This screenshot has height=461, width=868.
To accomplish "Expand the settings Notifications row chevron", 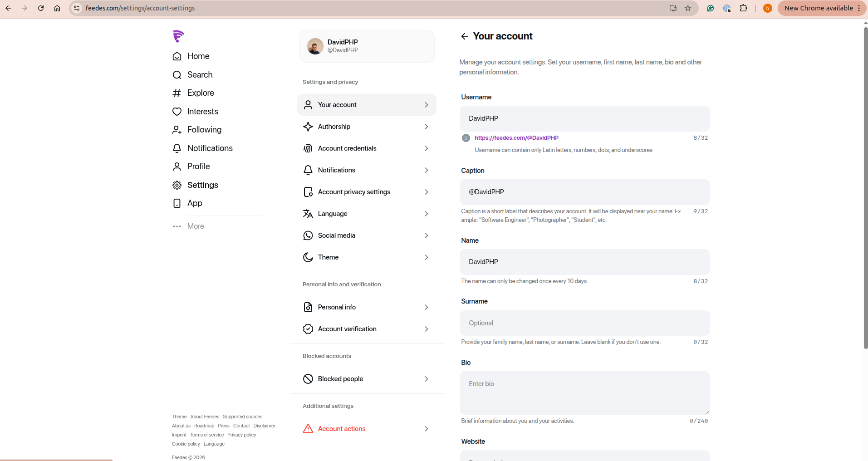I will [426, 170].
